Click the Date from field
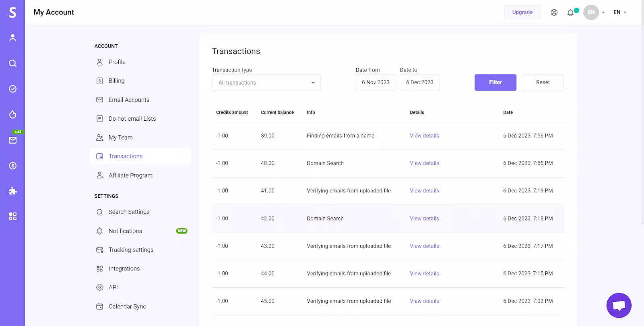This screenshot has width=644, height=326. [x=376, y=83]
